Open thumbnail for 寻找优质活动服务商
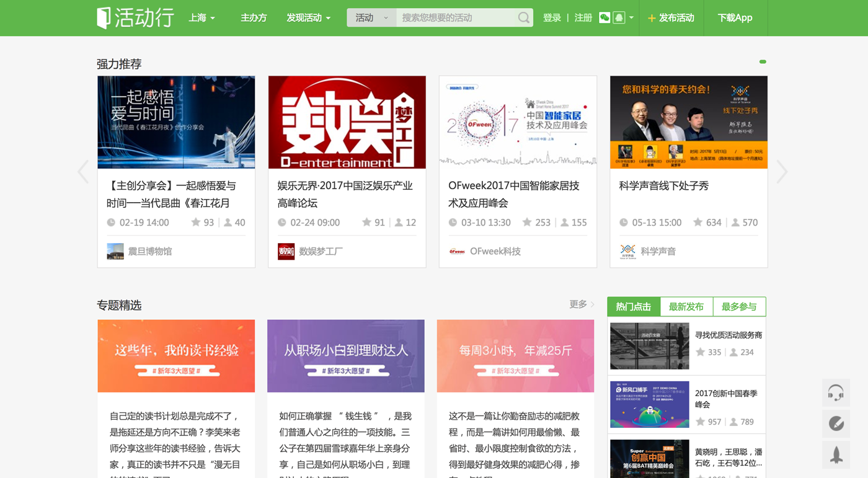The image size is (868, 478). [649, 346]
